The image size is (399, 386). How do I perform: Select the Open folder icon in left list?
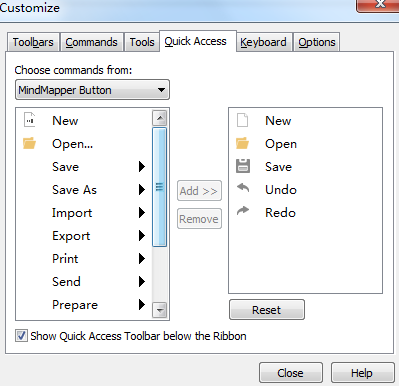coord(29,144)
